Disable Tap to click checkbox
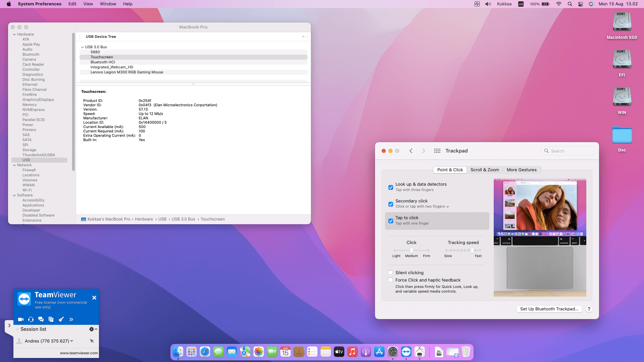Viewport: 644px width, 362px height. click(391, 221)
